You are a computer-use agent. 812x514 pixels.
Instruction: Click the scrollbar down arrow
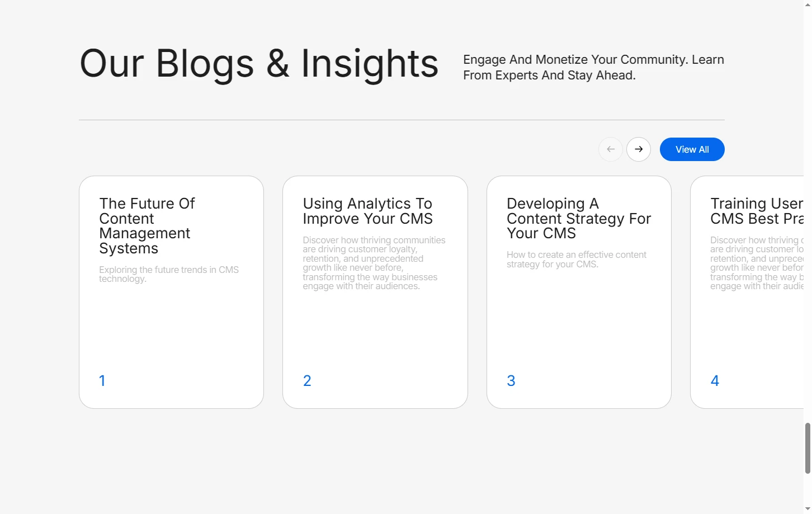tap(808, 510)
